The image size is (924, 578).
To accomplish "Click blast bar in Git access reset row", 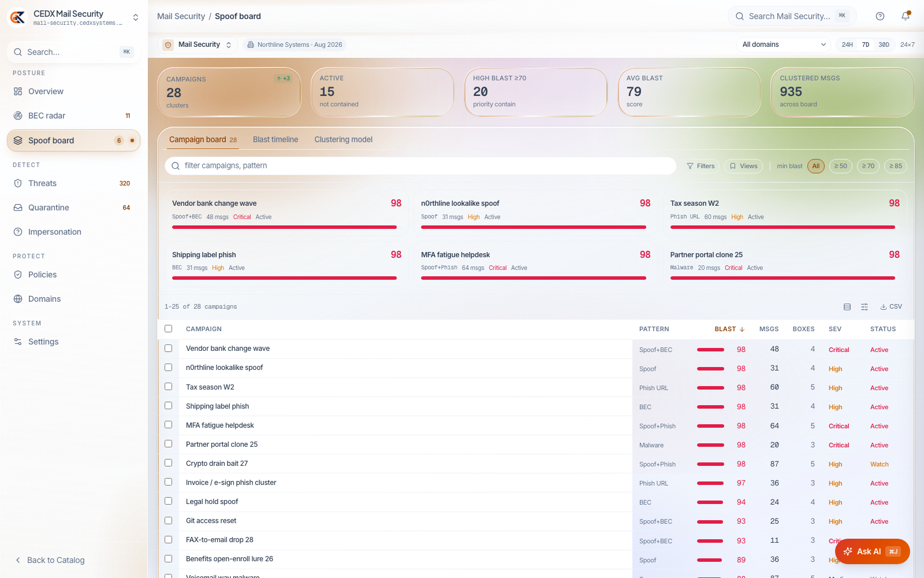I will tap(710, 521).
